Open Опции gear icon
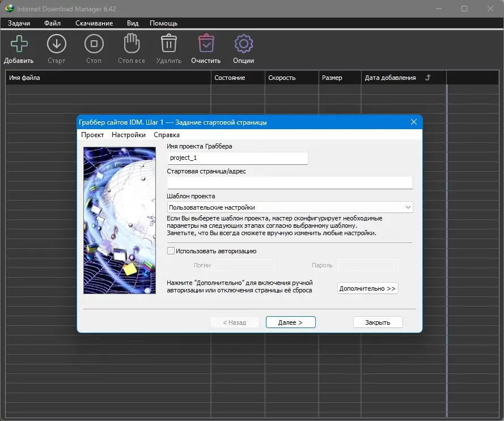The image size is (504, 421). pos(243,44)
